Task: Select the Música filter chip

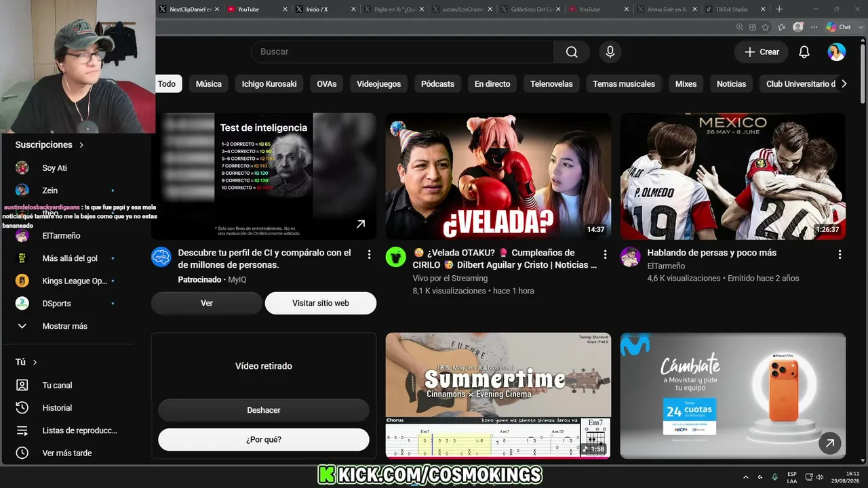Action: pyautogui.click(x=209, y=84)
